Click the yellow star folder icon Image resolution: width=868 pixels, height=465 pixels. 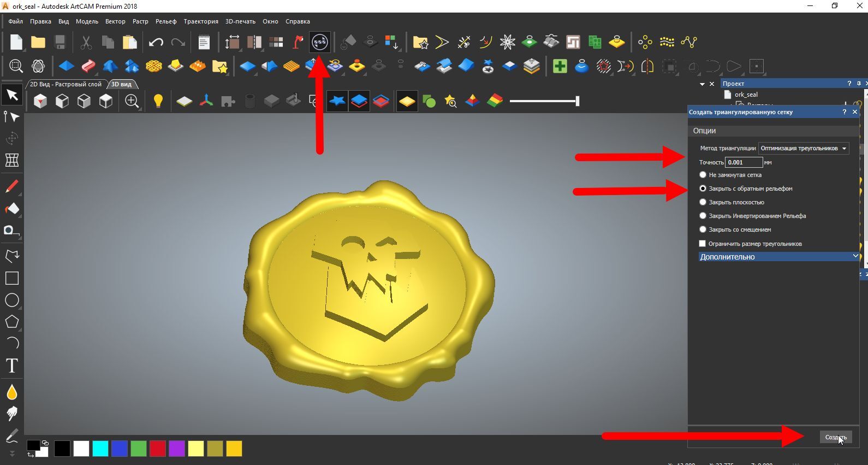[219, 67]
